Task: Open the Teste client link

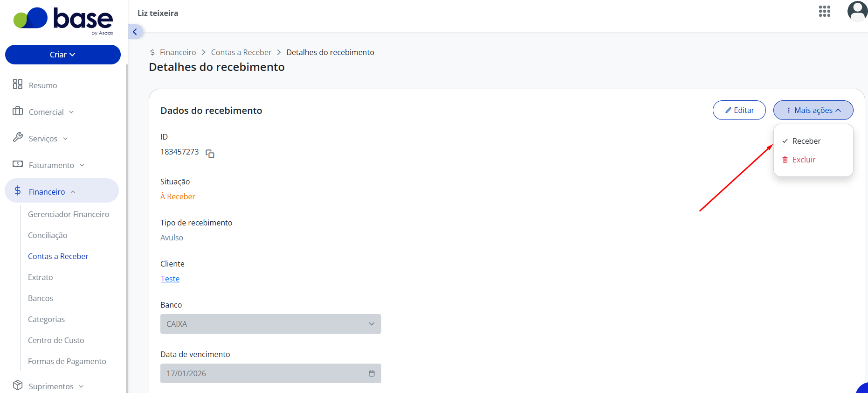Action: point(170,279)
